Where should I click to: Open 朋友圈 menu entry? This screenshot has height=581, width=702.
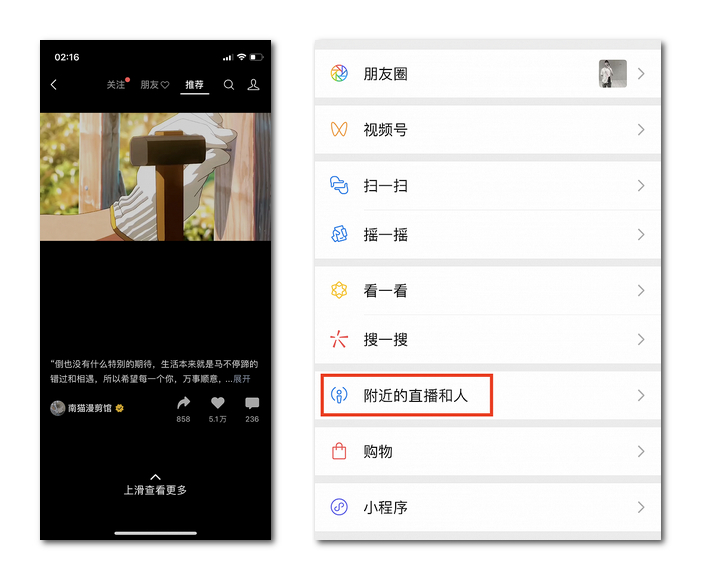[x=488, y=73]
